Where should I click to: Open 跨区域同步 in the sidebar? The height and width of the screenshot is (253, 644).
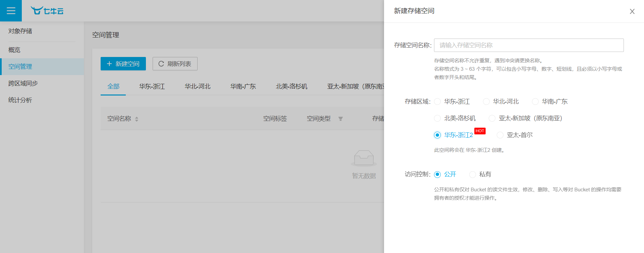coord(23,83)
